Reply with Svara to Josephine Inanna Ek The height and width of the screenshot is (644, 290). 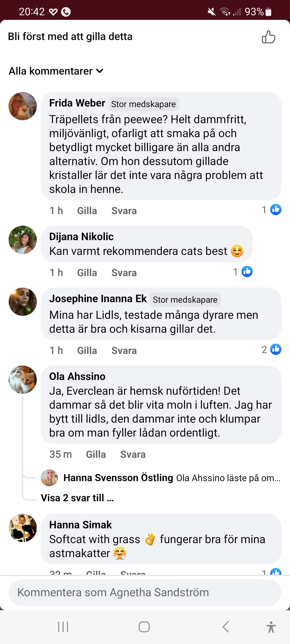point(124,350)
